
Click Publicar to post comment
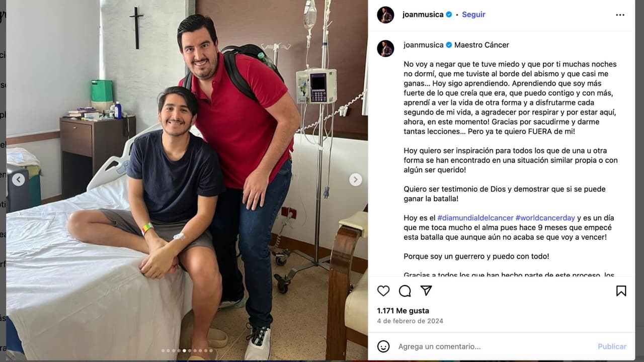(612, 346)
